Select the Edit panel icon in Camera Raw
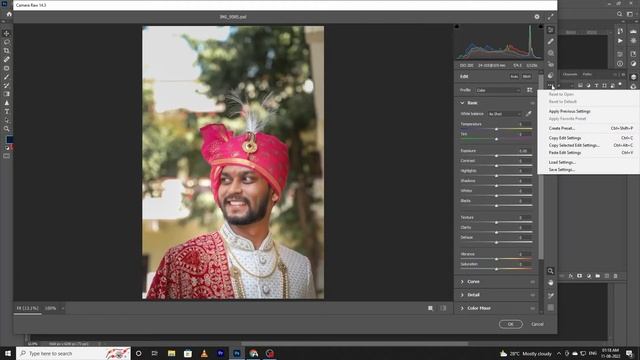Screen dimensions: 640x360 coord(551,30)
